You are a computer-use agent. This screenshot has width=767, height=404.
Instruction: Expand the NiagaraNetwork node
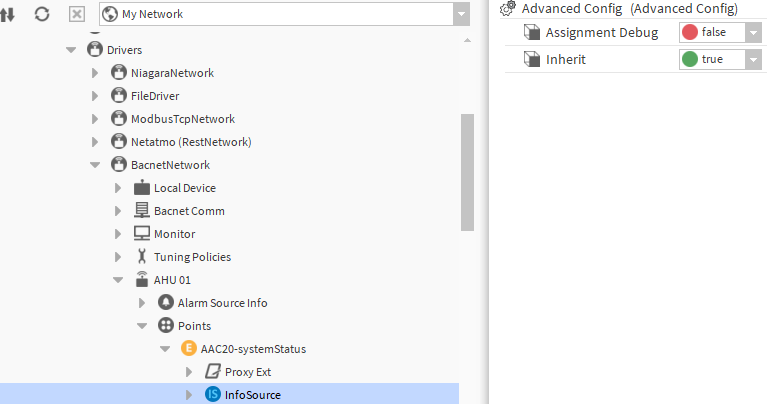(x=95, y=73)
